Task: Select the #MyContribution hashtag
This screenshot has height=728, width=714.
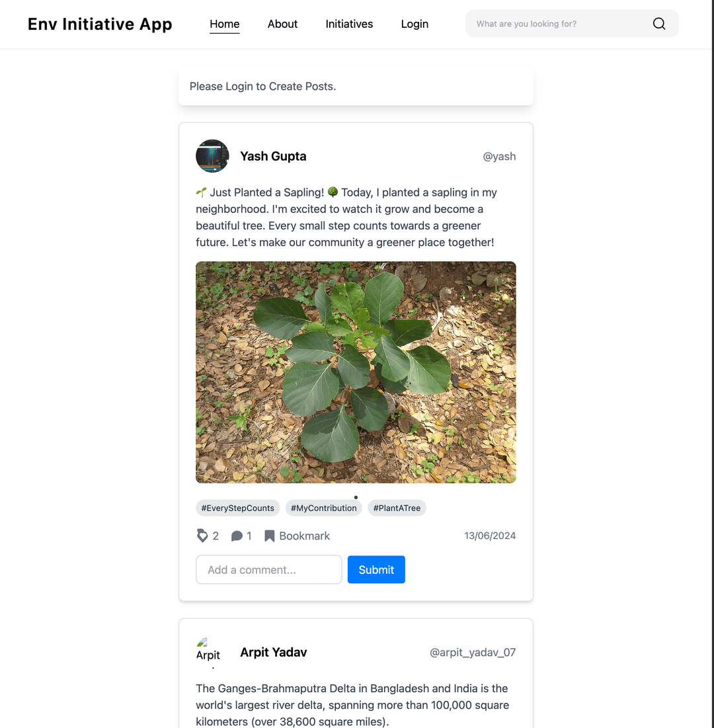Action: pos(324,508)
